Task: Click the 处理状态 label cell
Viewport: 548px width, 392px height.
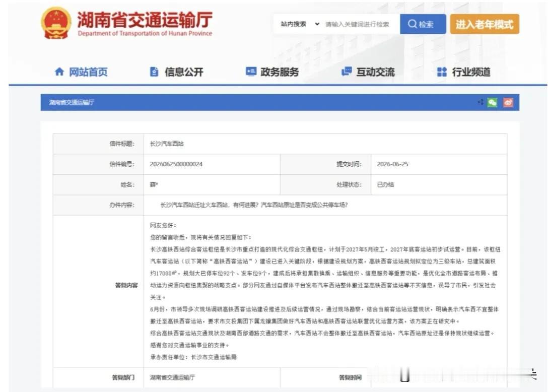Action: [x=326, y=184]
